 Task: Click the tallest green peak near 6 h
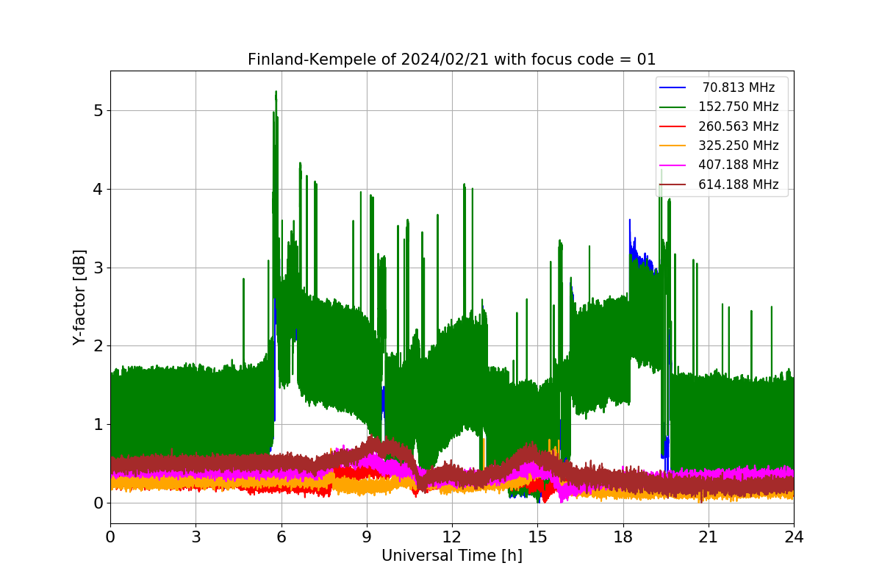pos(276,93)
